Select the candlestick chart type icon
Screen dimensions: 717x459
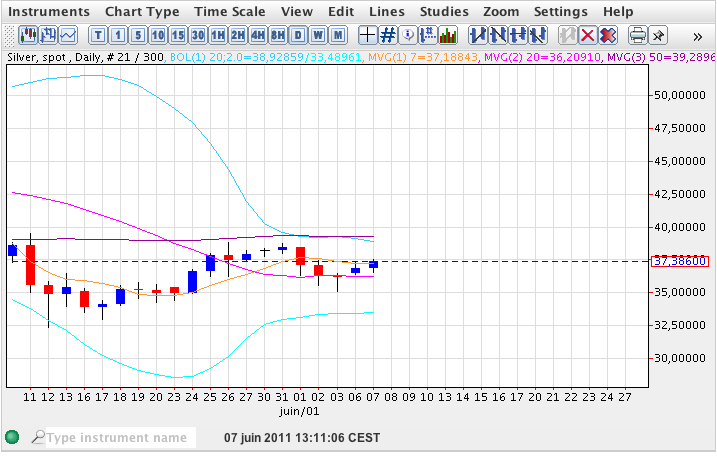click(x=28, y=35)
